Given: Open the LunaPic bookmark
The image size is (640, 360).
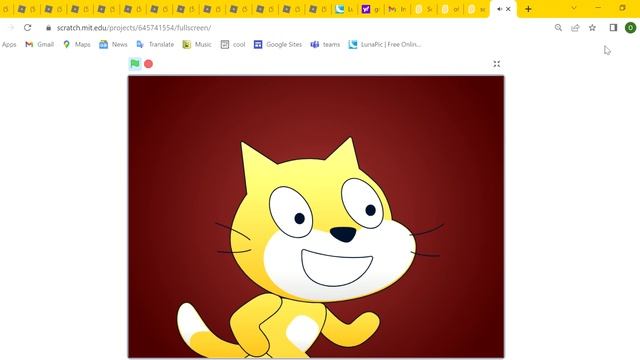Looking at the screenshot, I should 384,44.
